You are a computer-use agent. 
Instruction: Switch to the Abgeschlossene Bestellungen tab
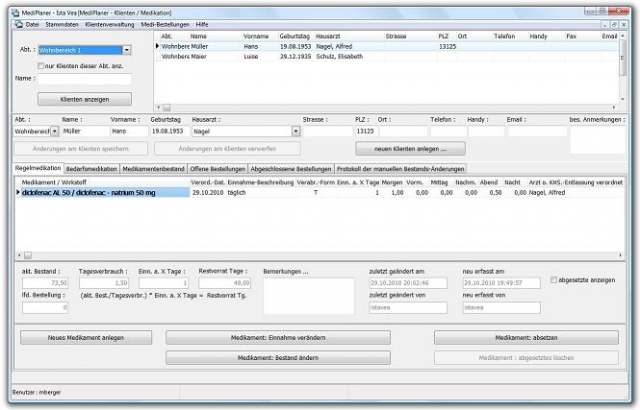tap(291, 169)
